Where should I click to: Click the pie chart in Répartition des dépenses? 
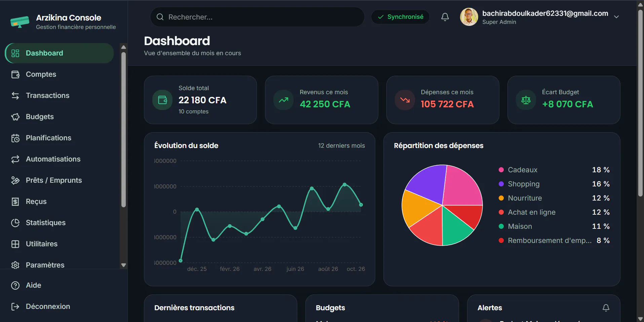pyautogui.click(x=442, y=205)
